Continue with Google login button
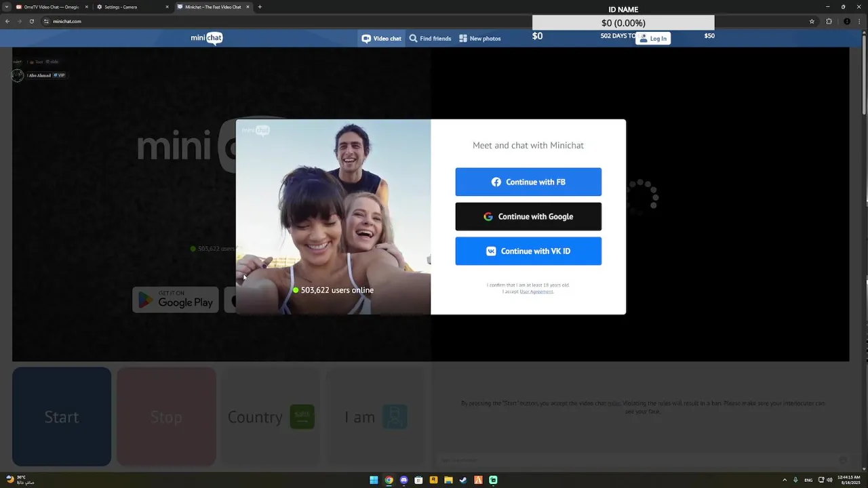The image size is (868, 488). (x=528, y=216)
